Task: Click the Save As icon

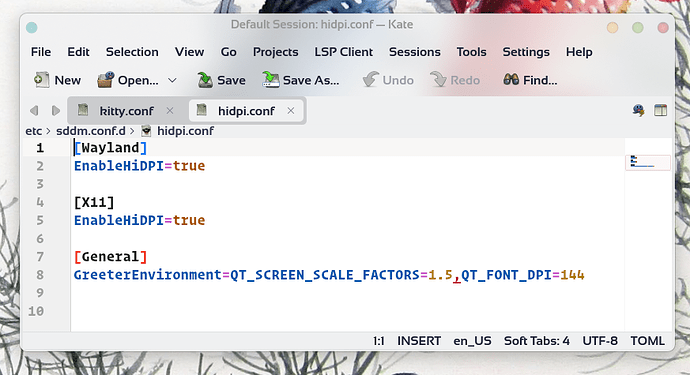Action: point(271,80)
